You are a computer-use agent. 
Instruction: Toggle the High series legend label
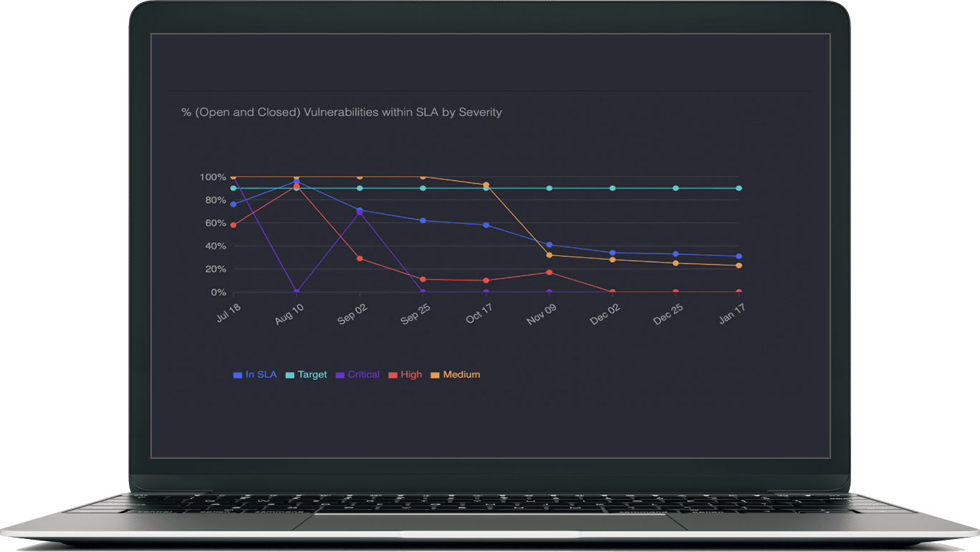coord(411,375)
